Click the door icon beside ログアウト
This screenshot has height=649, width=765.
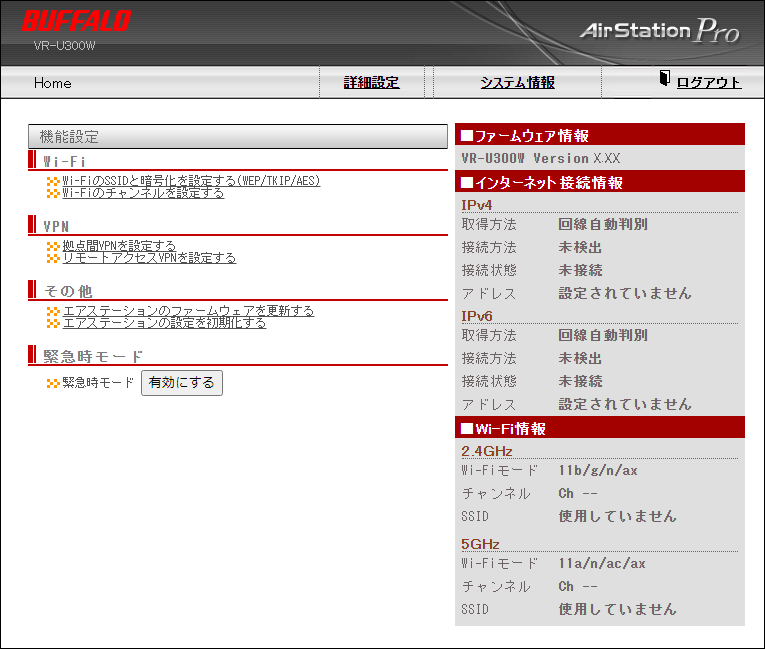click(x=665, y=80)
